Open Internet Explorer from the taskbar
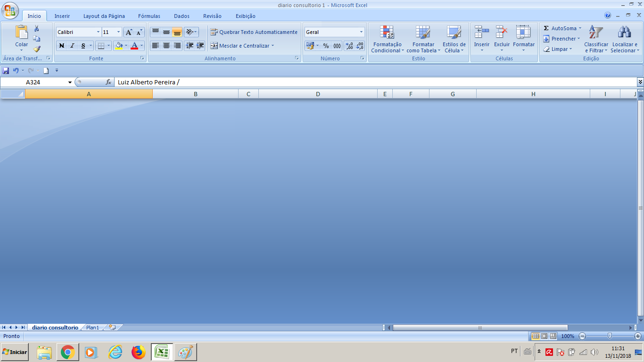644x362 pixels. (115, 352)
